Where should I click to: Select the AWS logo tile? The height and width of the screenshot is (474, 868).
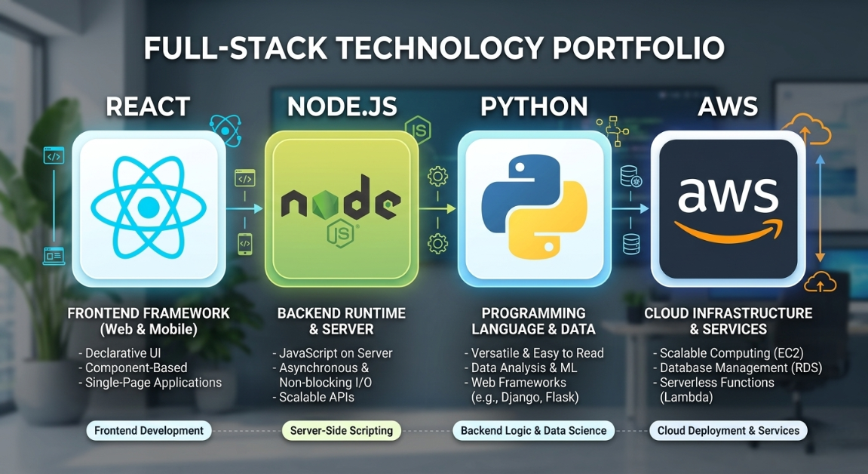click(x=727, y=206)
